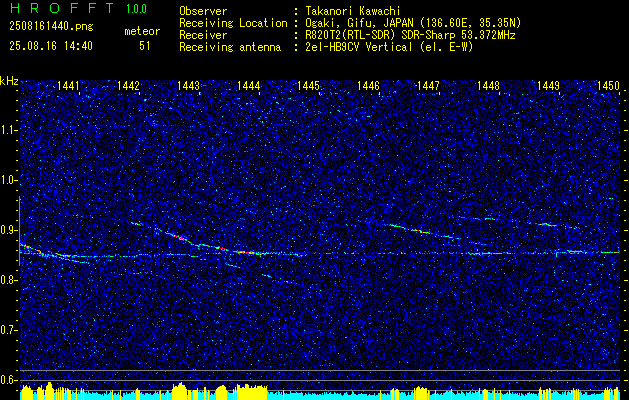
Task: Click time marker 1447
Action: 428,85
